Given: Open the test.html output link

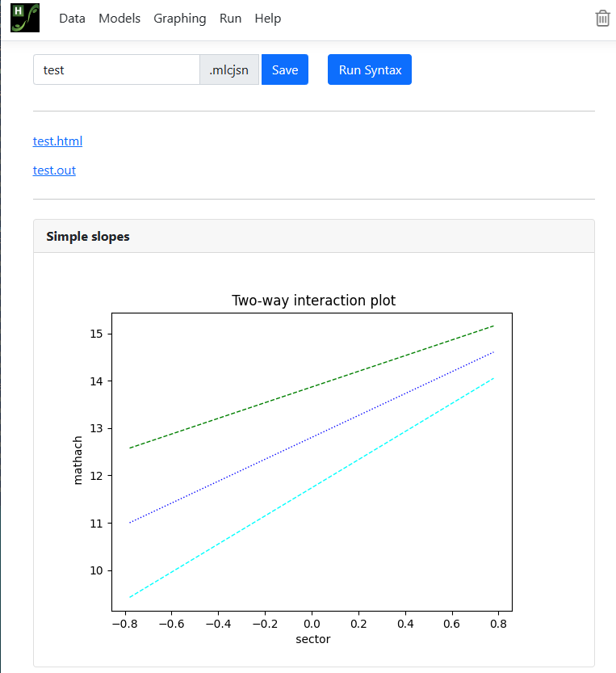Looking at the screenshot, I should [57, 141].
